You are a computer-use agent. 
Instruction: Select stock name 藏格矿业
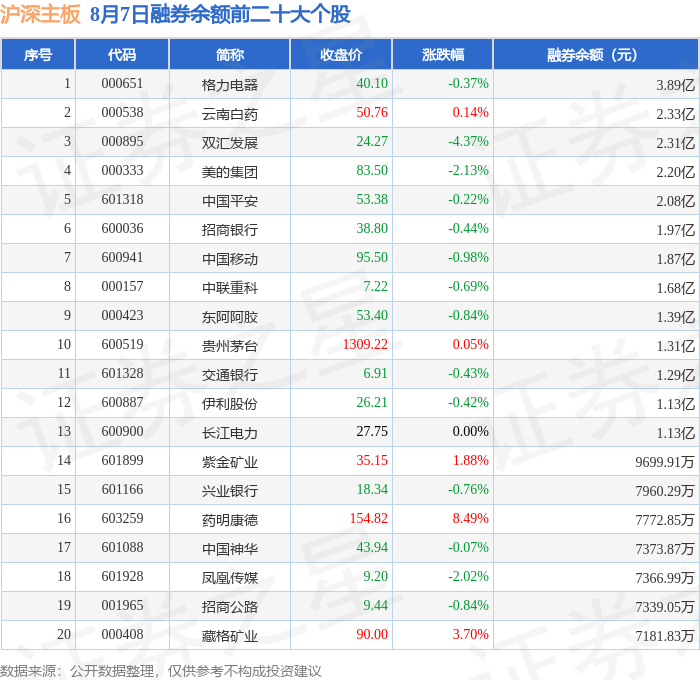(x=229, y=636)
